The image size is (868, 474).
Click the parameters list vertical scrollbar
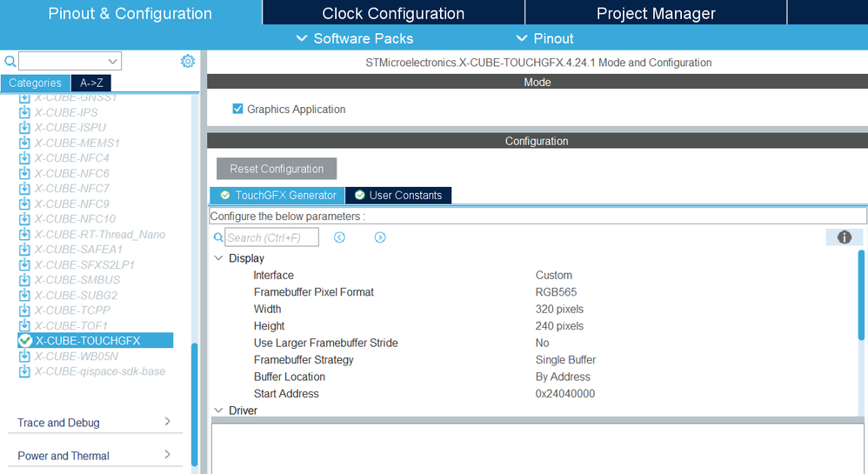pyautogui.click(x=861, y=295)
